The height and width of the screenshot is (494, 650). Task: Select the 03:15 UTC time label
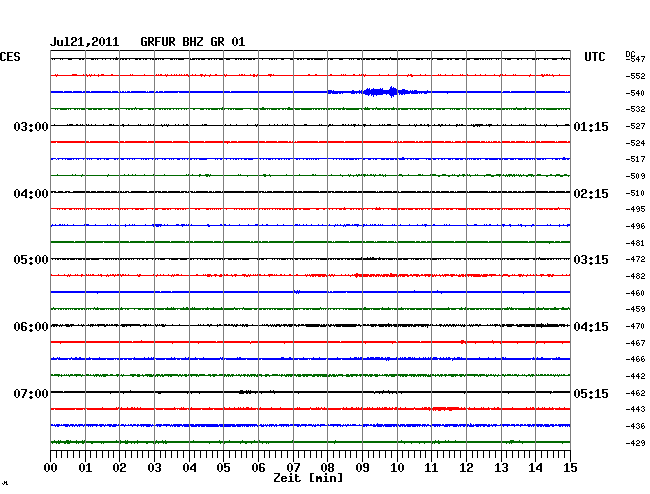point(591,260)
